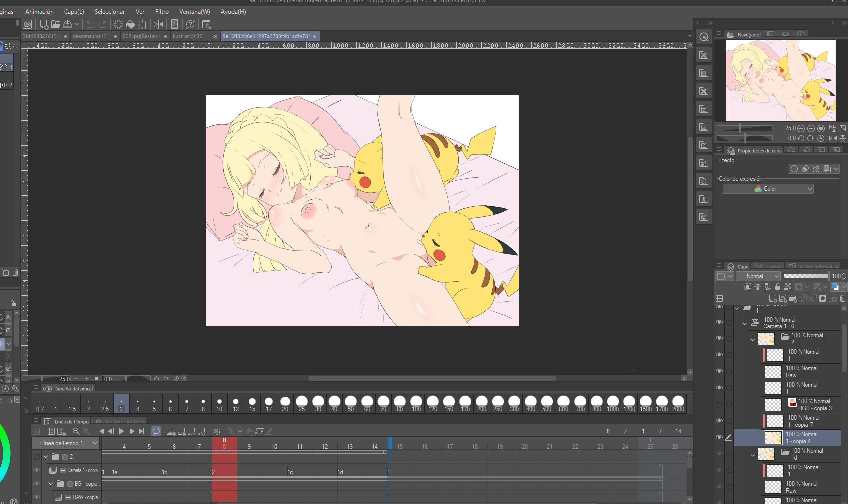Collapse the Carpeta 1 : 6 folder

coord(745,324)
